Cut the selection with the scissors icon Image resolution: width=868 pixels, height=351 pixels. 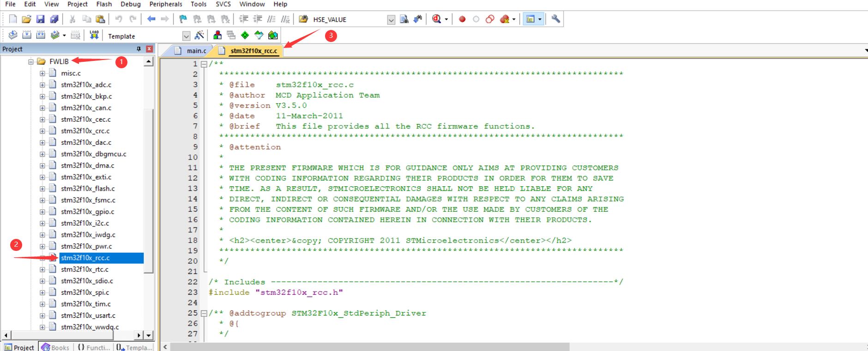(72, 19)
